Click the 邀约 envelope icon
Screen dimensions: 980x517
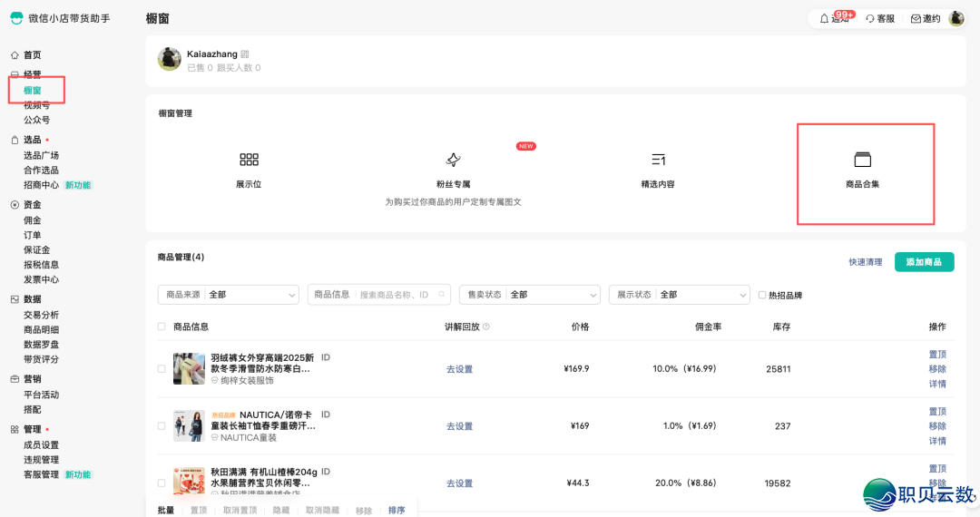(x=916, y=18)
